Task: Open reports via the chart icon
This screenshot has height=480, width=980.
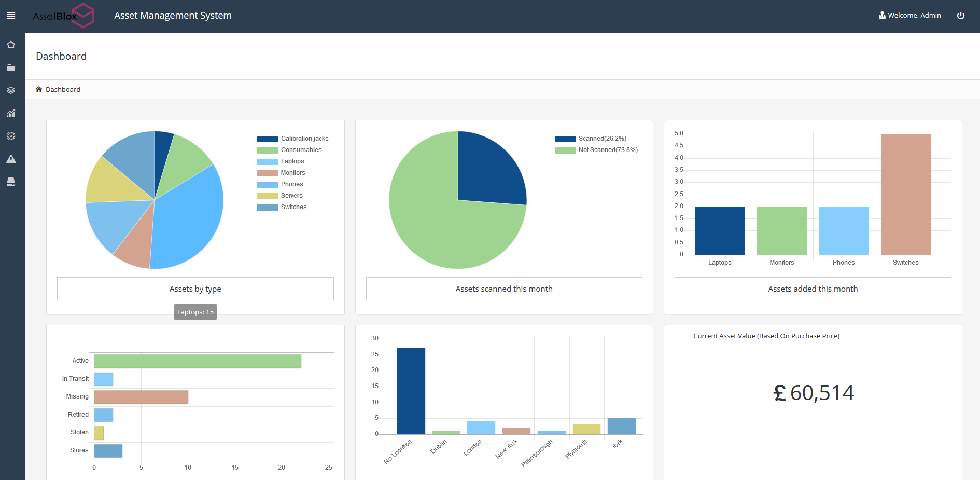Action: (x=11, y=113)
